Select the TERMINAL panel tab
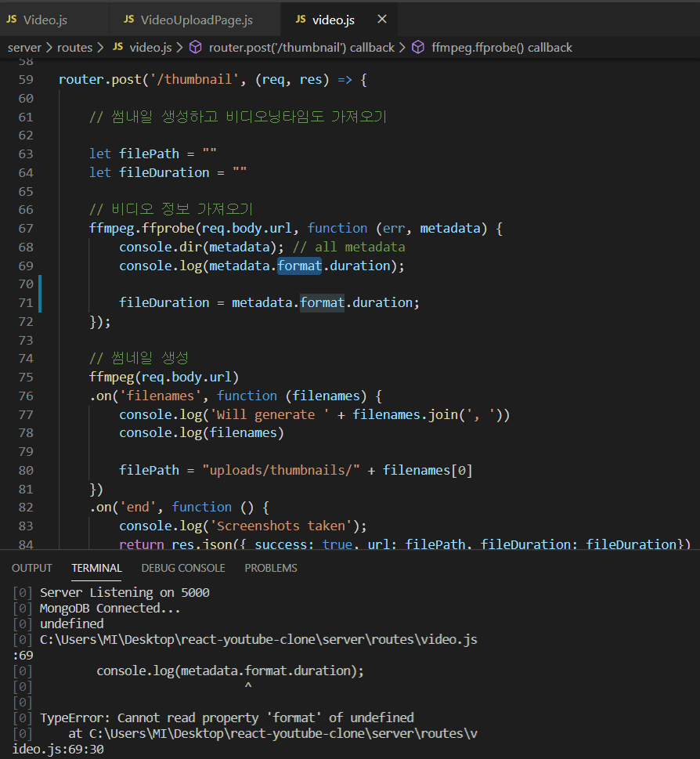This screenshot has height=759, width=700. [x=96, y=568]
